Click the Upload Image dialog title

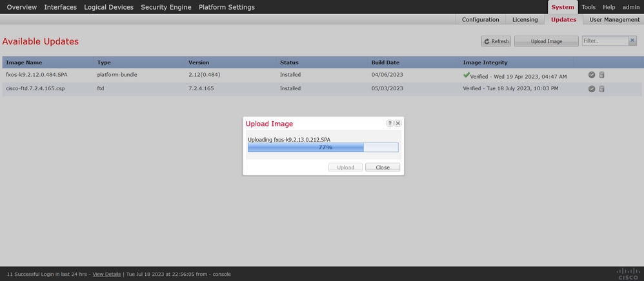[x=269, y=124]
